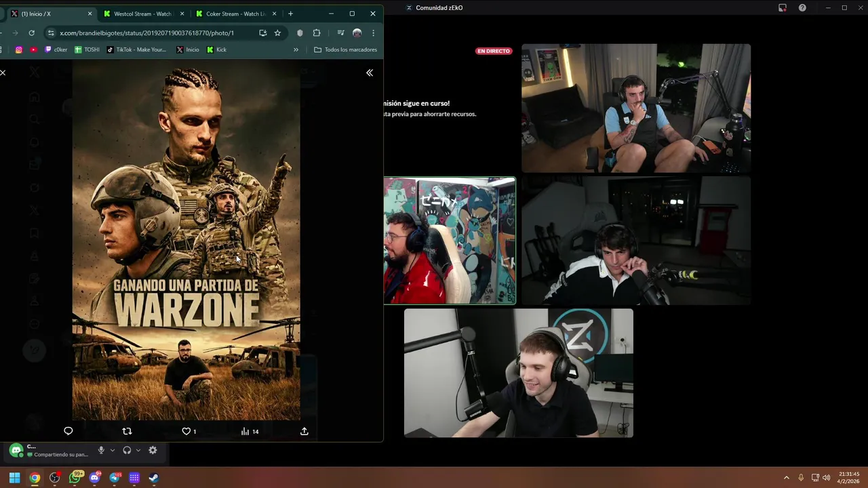
Task: Open the media controls icon in Chrome
Action: pos(340,33)
